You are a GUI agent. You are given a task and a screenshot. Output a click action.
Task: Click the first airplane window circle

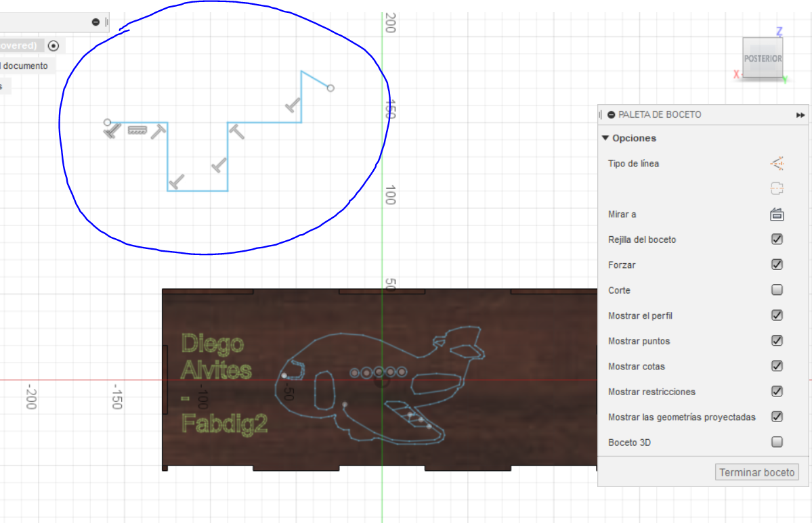[355, 373]
